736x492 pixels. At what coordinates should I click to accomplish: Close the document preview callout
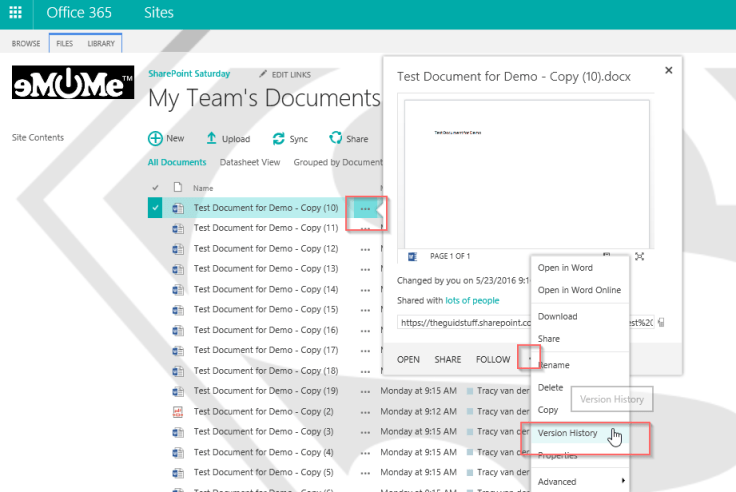click(x=669, y=70)
